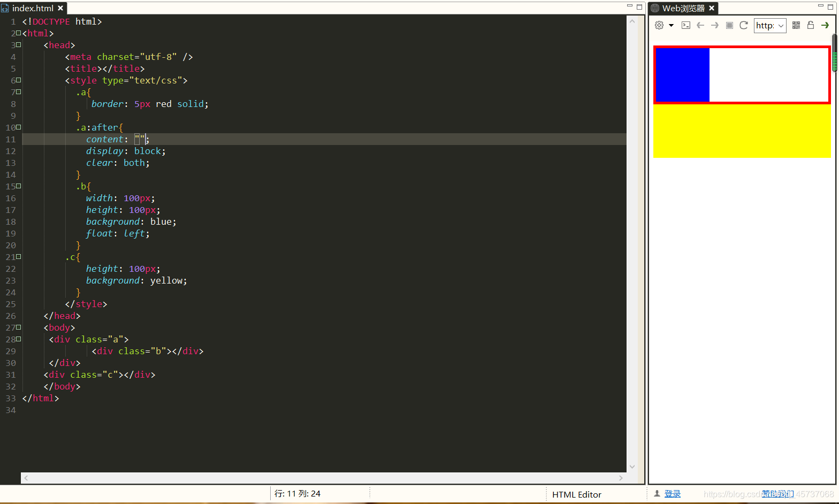Open the browser console icon

(686, 25)
